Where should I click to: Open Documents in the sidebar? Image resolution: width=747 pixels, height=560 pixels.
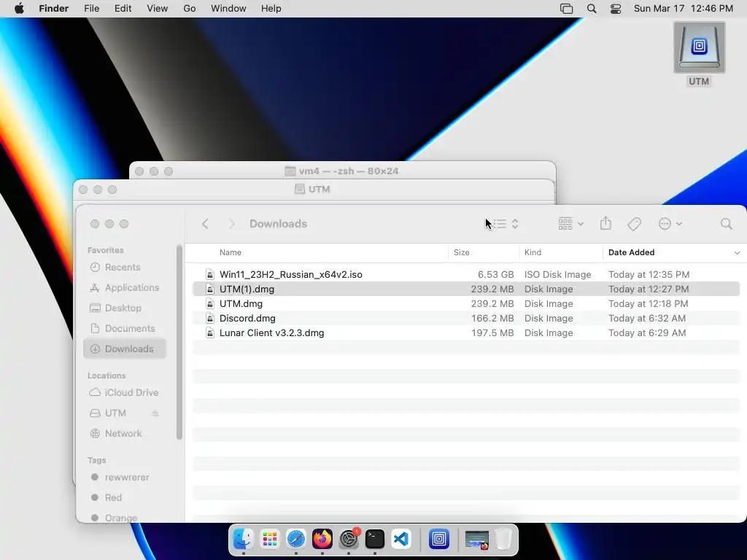pos(124,329)
